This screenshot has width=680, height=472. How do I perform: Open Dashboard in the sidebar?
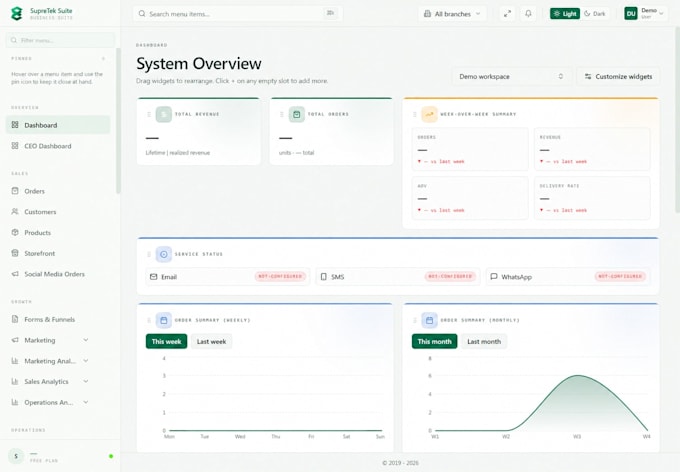tap(58, 125)
